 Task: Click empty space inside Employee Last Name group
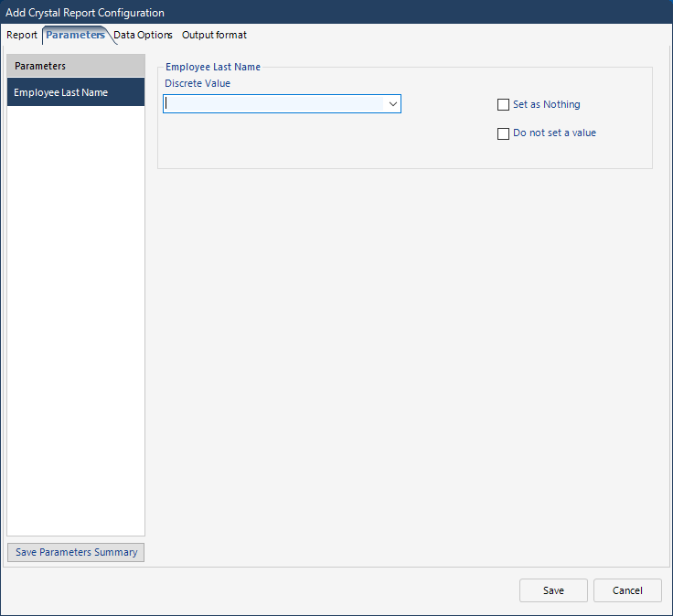(326, 142)
